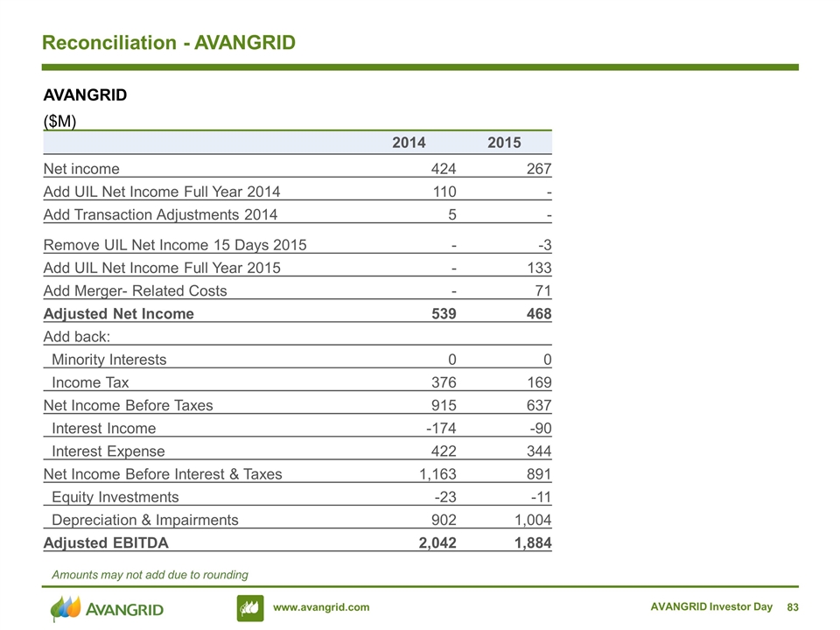Image resolution: width=840 pixels, height=630 pixels.
Task: Click Adjusted Net Income 2015 value 468
Action: 539,314
